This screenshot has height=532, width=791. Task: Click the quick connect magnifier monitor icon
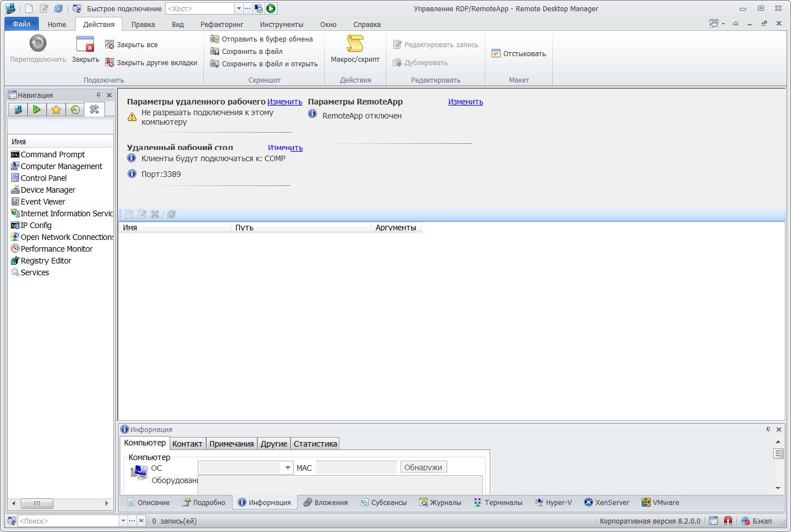click(x=77, y=8)
